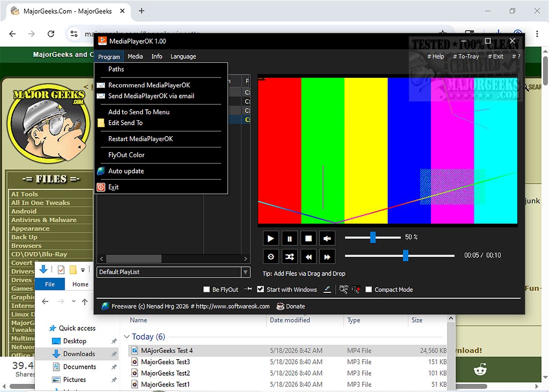Stop playback using the stop icon
Viewport: 549px width, 392px height.
coord(308,238)
